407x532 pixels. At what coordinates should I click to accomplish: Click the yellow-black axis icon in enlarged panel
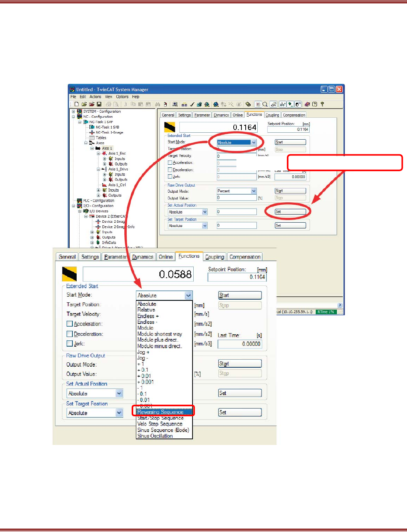point(69,274)
